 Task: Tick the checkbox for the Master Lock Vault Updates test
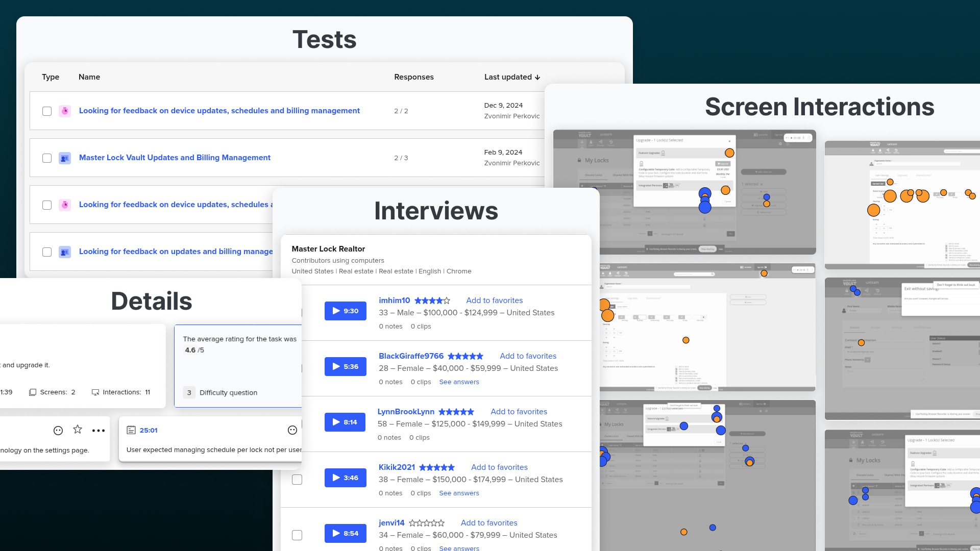point(47,158)
